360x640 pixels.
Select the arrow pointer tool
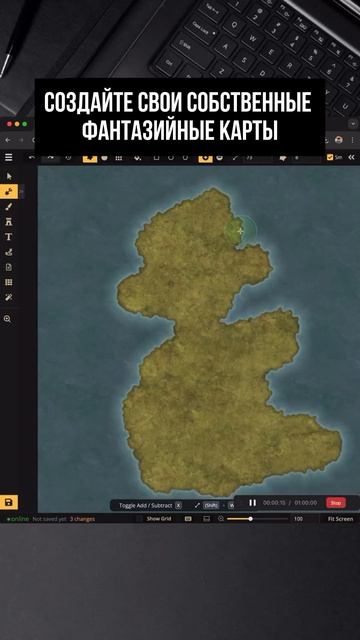9,176
